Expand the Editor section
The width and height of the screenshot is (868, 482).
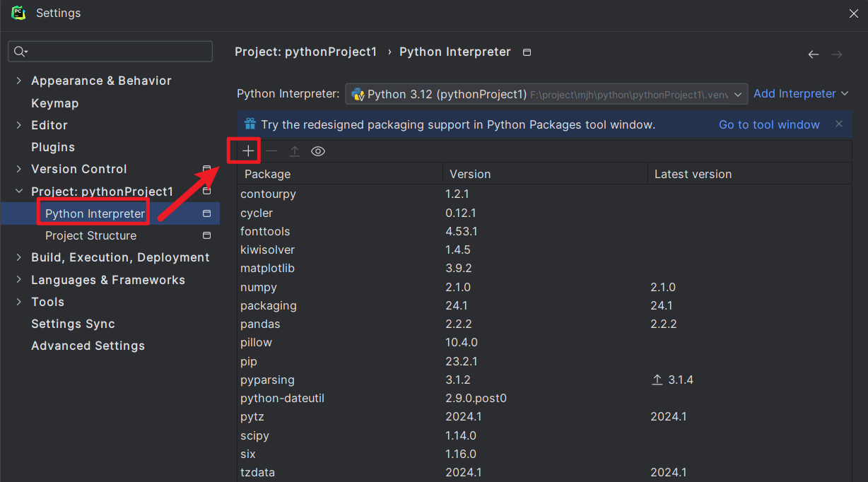pos(18,125)
